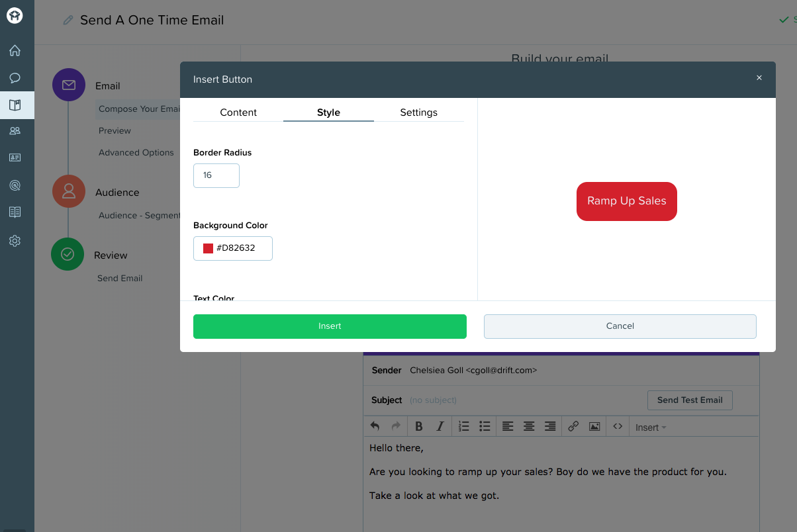Click the Audience section heading
The height and width of the screenshot is (532, 797).
click(x=117, y=193)
